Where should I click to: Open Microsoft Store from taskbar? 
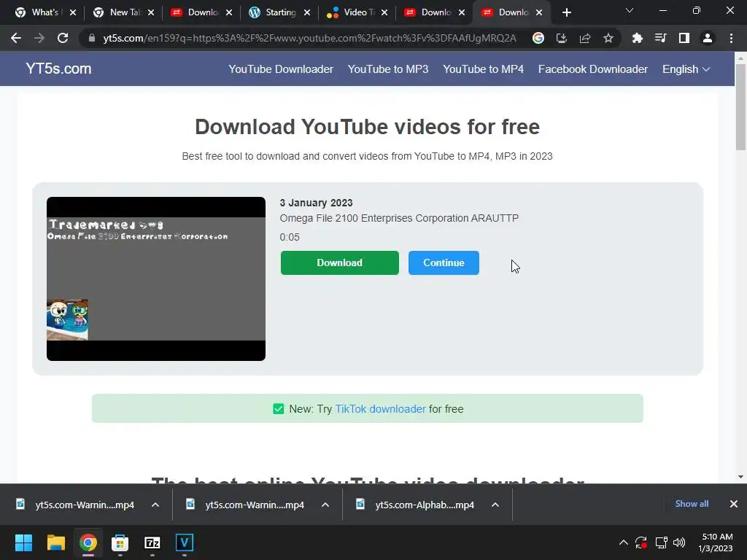[x=120, y=542]
